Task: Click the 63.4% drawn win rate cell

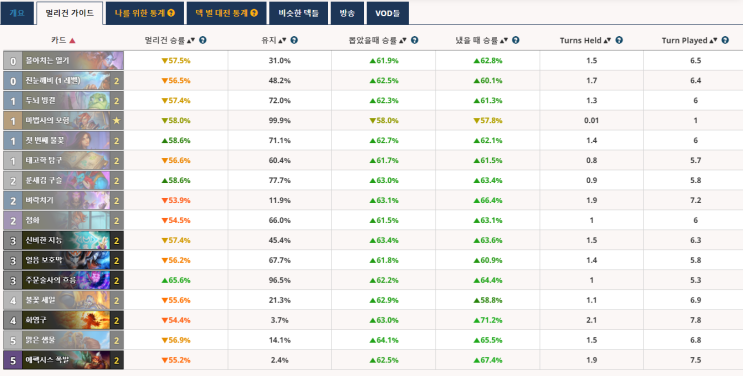Action: coord(384,240)
